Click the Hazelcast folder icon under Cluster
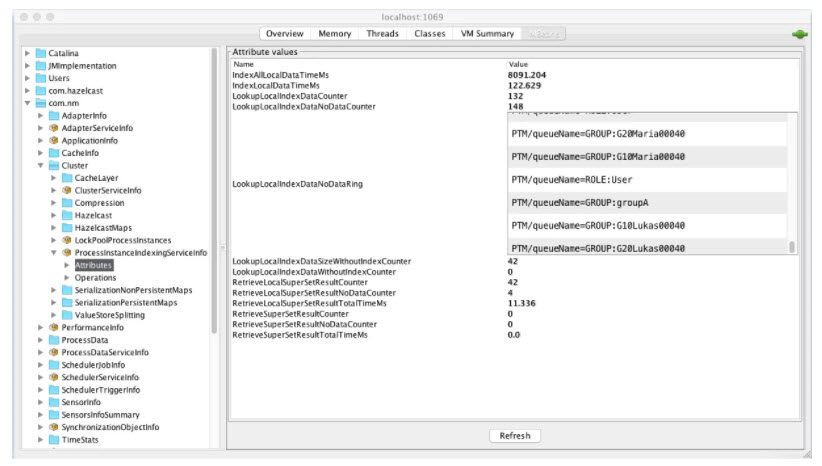Viewport: 822px width, 466px height. (67, 215)
